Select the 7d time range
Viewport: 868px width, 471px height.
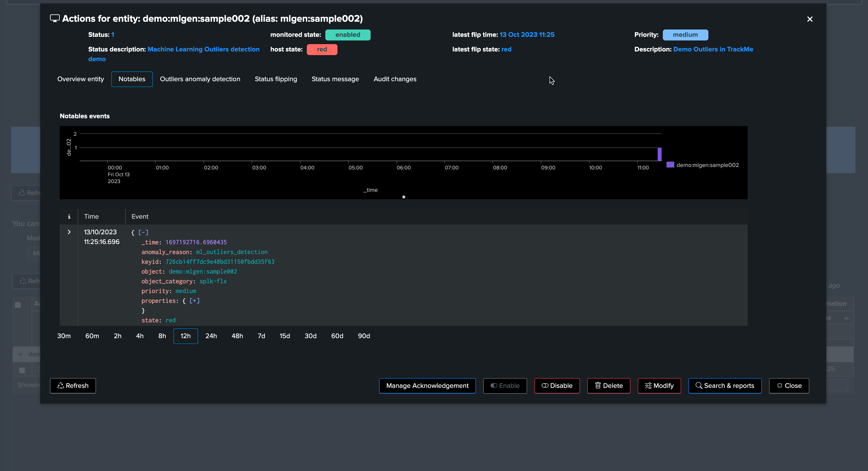click(x=261, y=336)
